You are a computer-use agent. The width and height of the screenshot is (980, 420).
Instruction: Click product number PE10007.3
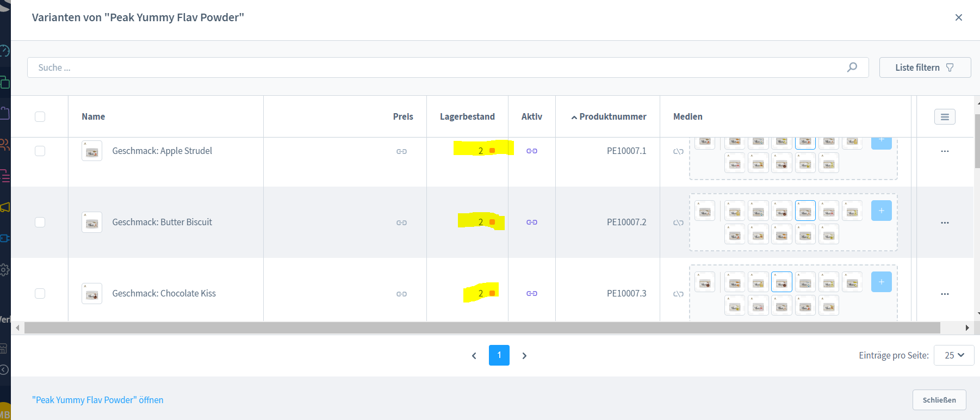627,293
